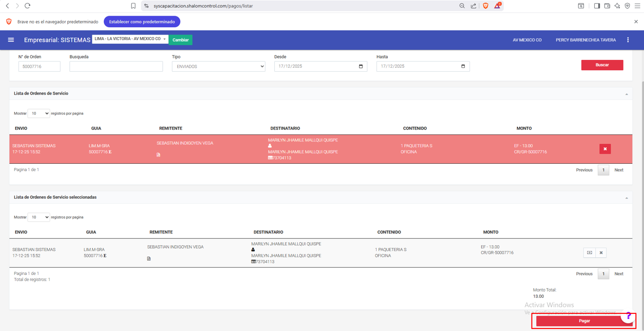The width and height of the screenshot is (644, 331).
Task: Open the Desde date picker calendar
Action: [360, 66]
